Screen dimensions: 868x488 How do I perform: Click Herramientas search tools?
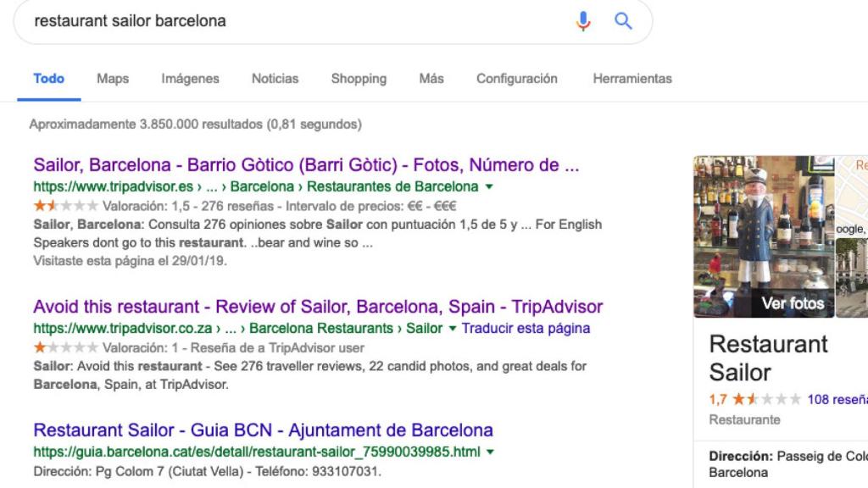click(x=632, y=79)
